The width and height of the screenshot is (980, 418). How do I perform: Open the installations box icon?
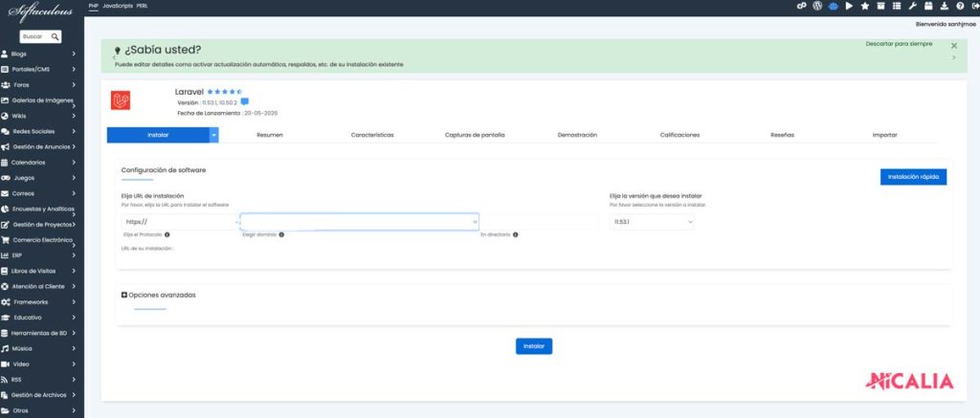pos(880,6)
